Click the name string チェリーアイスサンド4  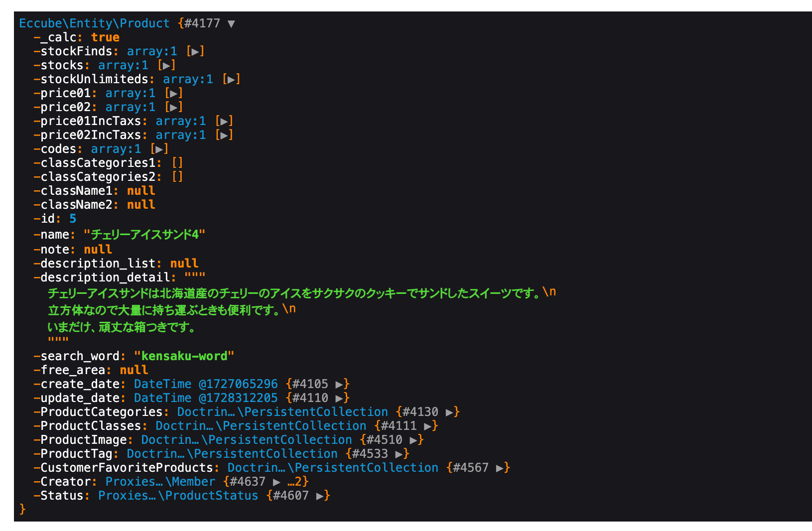(144, 234)
